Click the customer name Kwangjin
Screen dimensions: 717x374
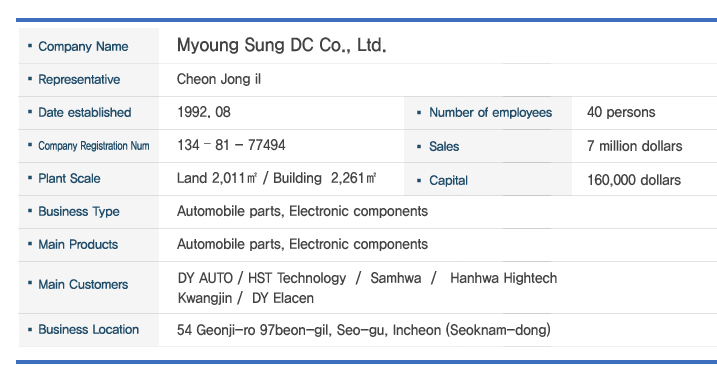point(205,298)
